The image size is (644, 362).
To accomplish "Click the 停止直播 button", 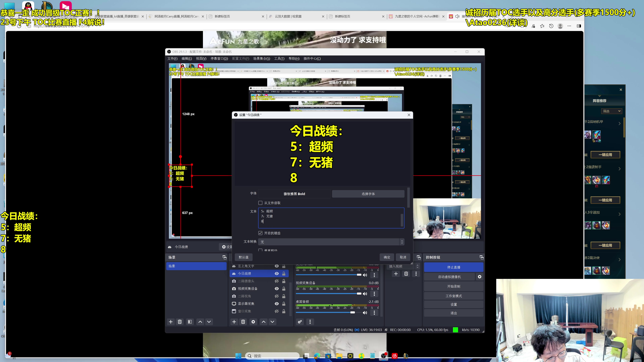I will point(453,267).
